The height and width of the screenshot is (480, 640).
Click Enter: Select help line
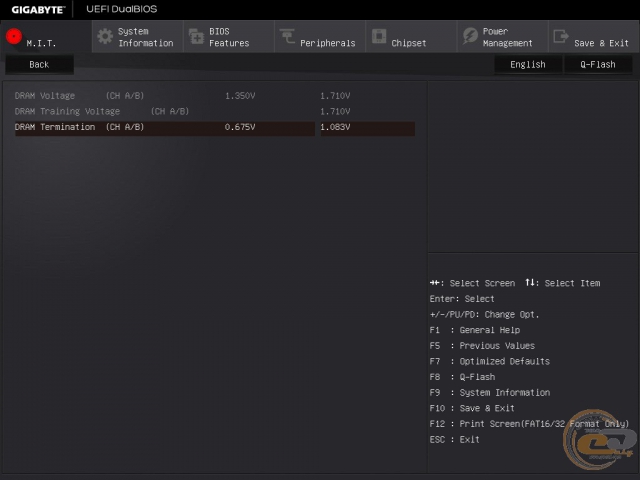pos(462,299)
